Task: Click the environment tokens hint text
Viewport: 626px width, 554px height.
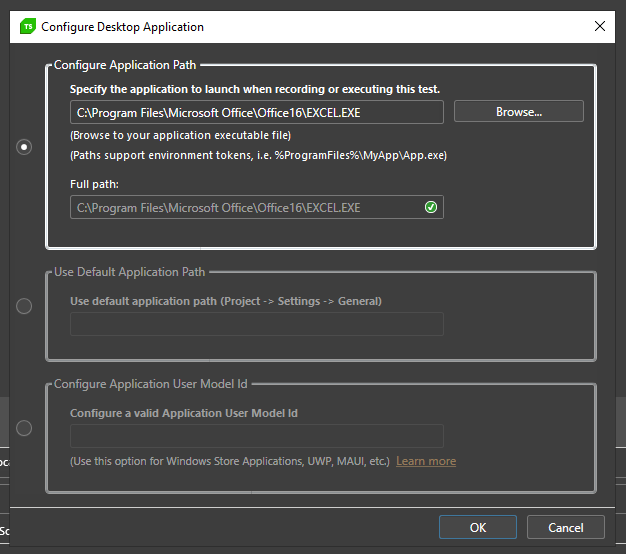Action: tap(258, 155)
